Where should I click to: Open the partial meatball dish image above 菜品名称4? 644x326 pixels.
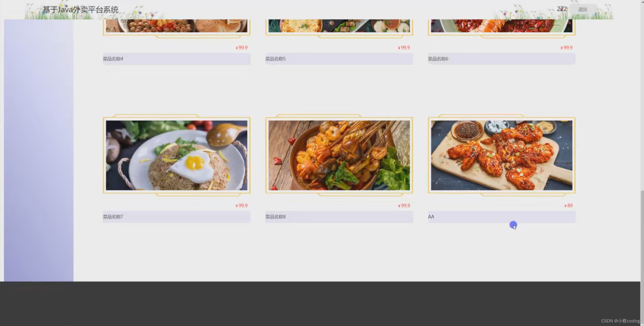pyautogui.click(x=176, y=26)
